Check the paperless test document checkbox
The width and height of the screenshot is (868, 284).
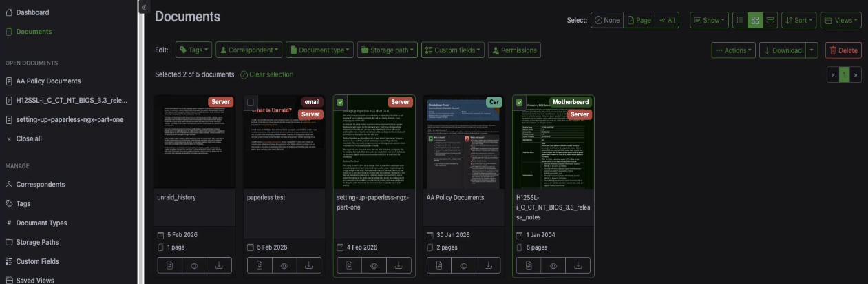coord(251,103)
